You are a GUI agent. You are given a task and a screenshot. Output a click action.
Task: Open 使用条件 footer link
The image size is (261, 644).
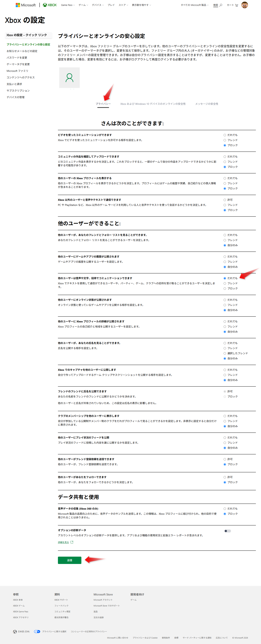[166, 638]
